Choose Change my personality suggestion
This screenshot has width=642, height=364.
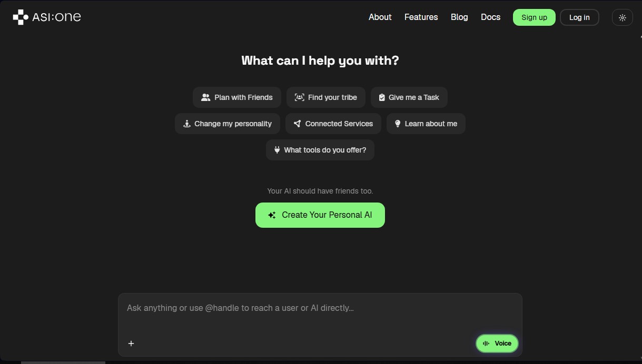pyautogui.click(x=228, y=124)
